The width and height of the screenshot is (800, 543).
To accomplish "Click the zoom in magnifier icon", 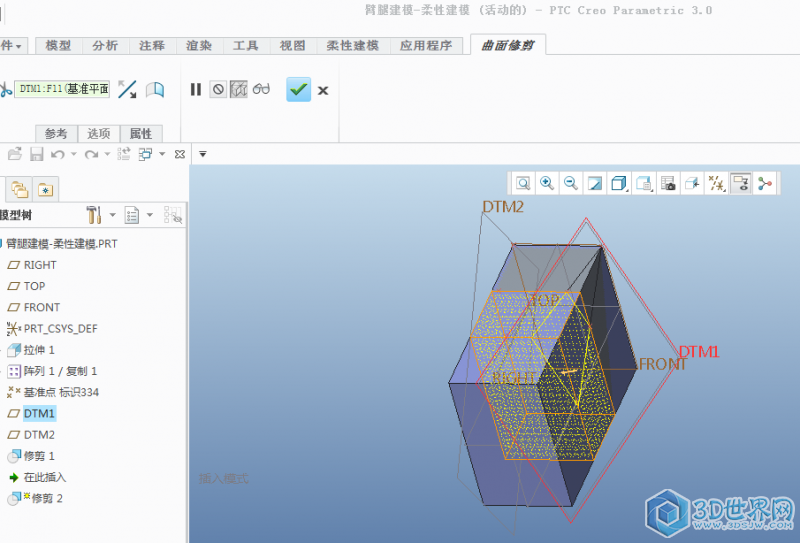I will (x=547, y=183).
